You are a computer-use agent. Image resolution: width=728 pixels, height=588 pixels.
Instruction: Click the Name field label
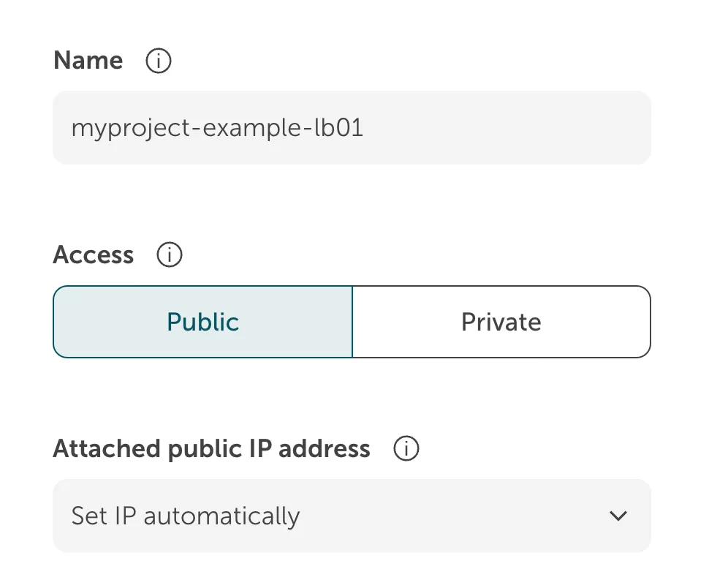[88, 61]
